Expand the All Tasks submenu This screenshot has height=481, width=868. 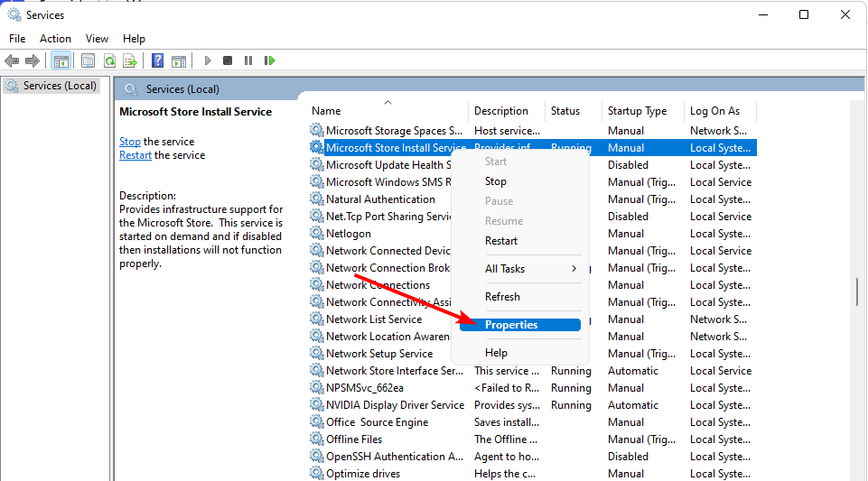(519, 269)
